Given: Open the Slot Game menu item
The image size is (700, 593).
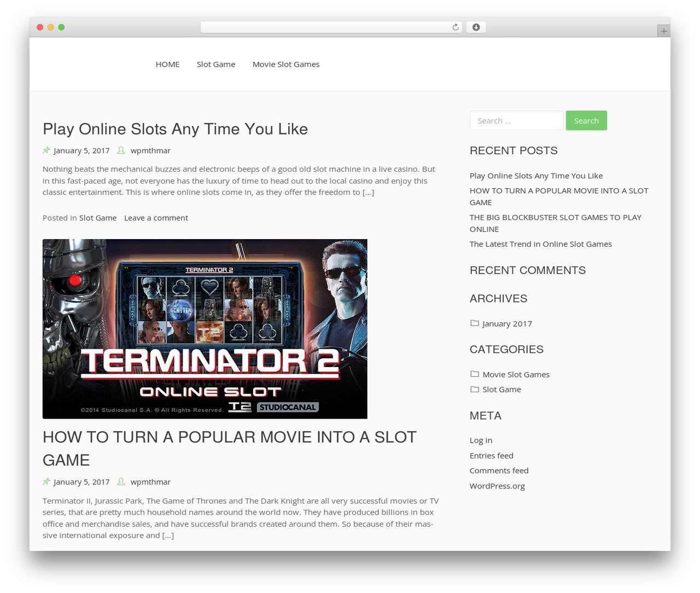Looking at the screenshot, I should [216, 64].
